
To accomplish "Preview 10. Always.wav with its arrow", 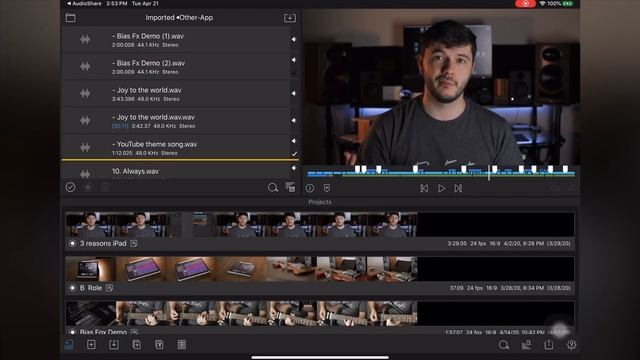I will point(293,168).
